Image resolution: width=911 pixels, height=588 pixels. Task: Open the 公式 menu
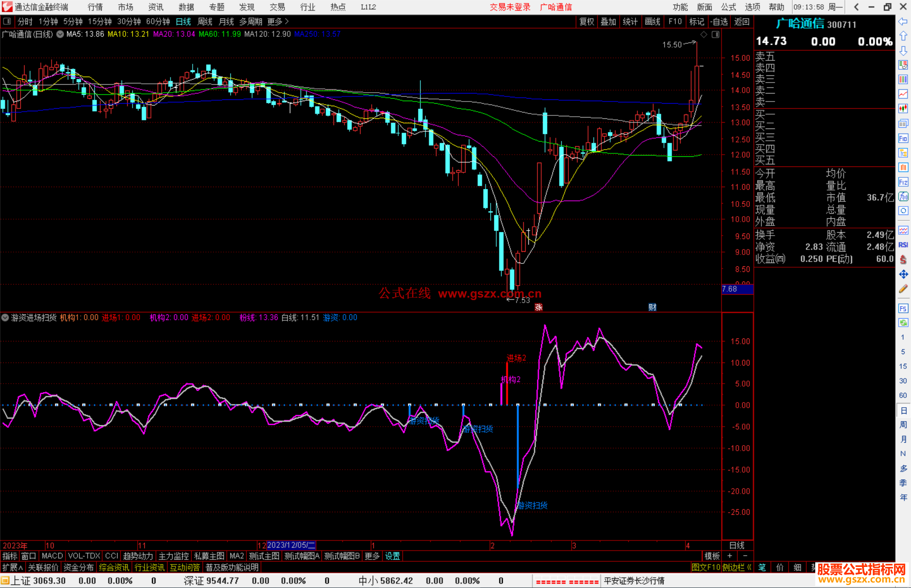coord(728,7)
